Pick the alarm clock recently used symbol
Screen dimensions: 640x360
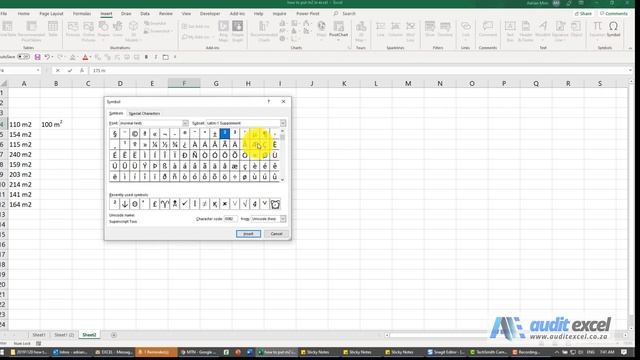pyautogui.click(x=275, y=204)
